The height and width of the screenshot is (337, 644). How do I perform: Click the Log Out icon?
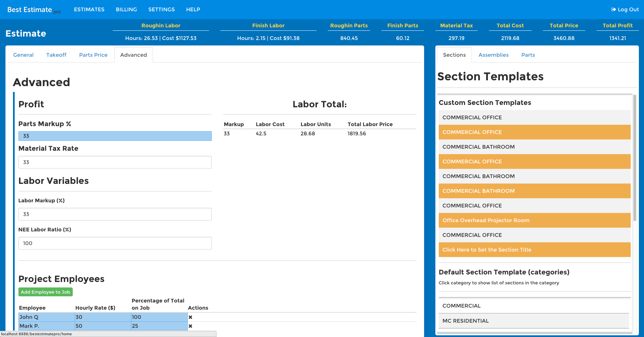(614, 10)
